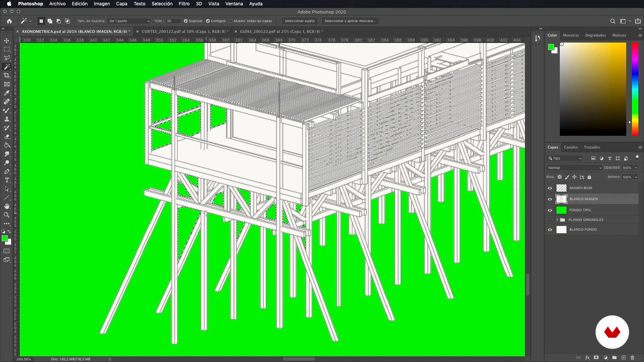Click the rainbow hue slider strip
644x362 pixels.
pyautogui.click(x=635, y=89)
